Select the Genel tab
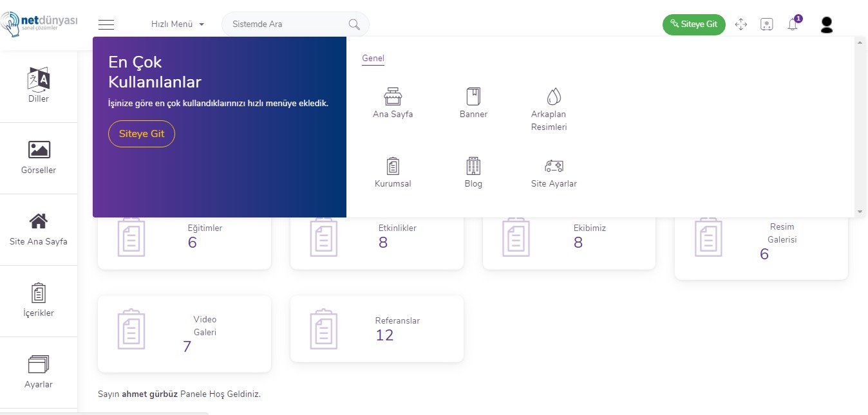Image resolution: width=868 pixels, height=415 pixels. [x=373, y=59]
